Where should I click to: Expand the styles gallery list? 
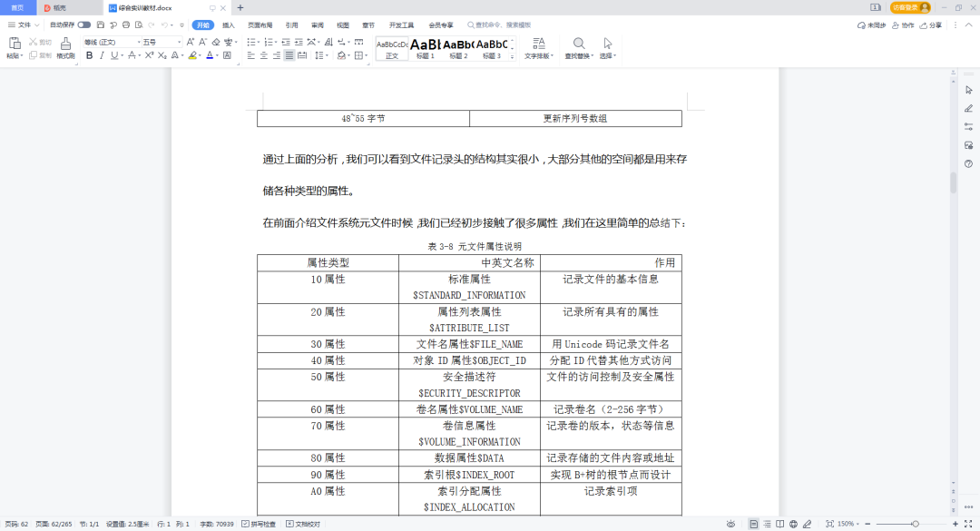(x=513, y=56)
